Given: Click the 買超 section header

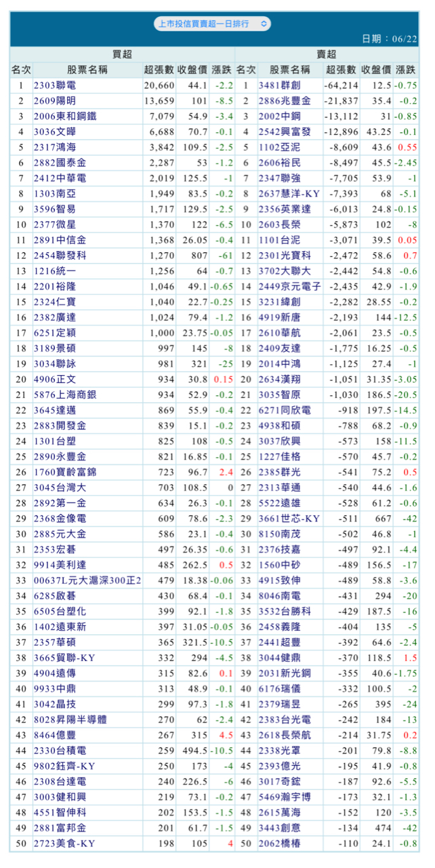Looking at the screenshot, I should pos(122,55).
